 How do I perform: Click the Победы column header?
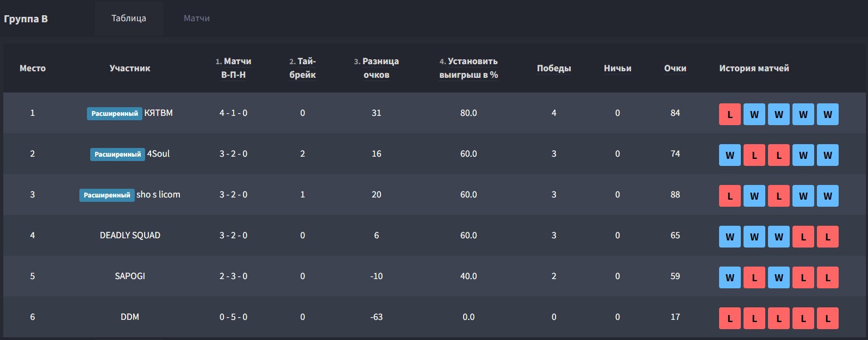click(x=554, y=68)
